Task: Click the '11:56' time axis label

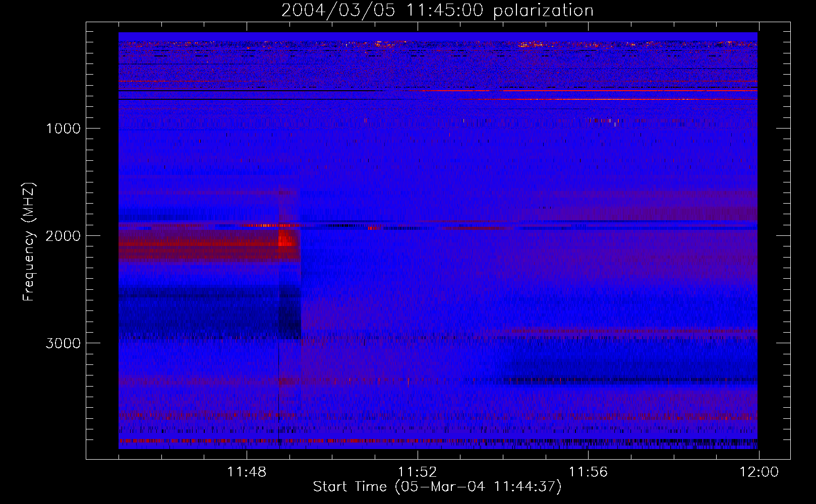Action: 588,472
